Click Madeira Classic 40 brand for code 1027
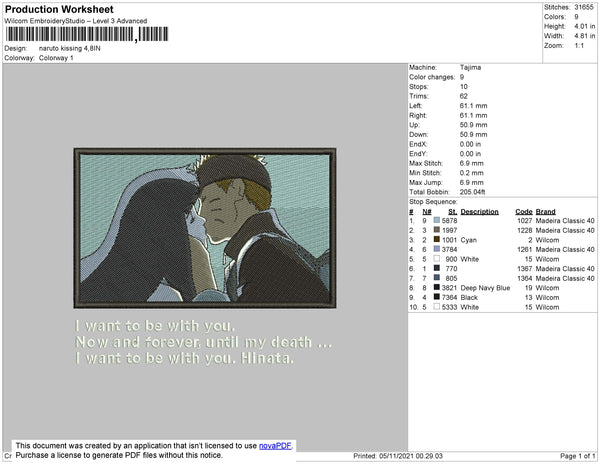Viewport: 600px width, 464px height. [x=565, y=221]
